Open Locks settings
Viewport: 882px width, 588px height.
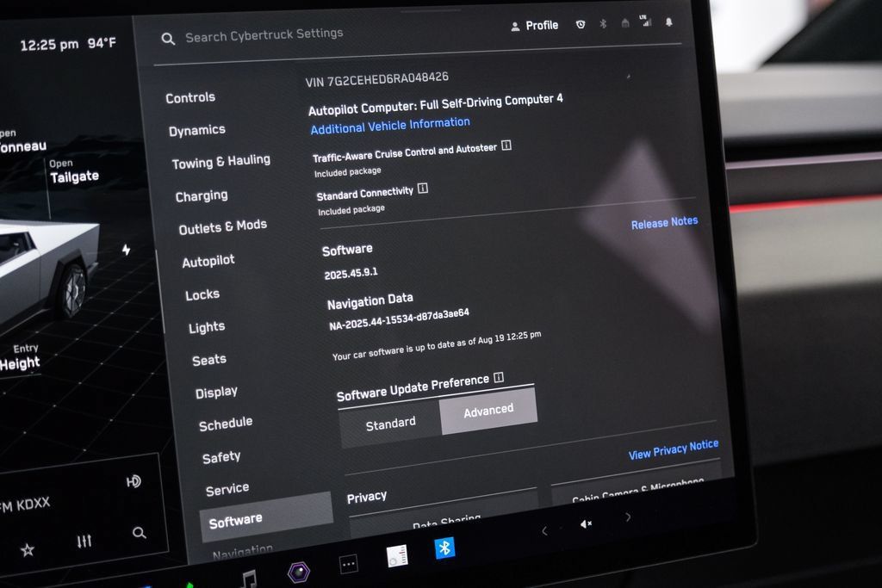tap(202, 294)
